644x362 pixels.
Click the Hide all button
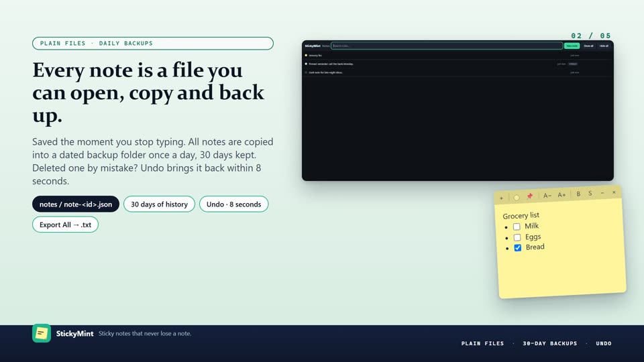tap(604, 46)
